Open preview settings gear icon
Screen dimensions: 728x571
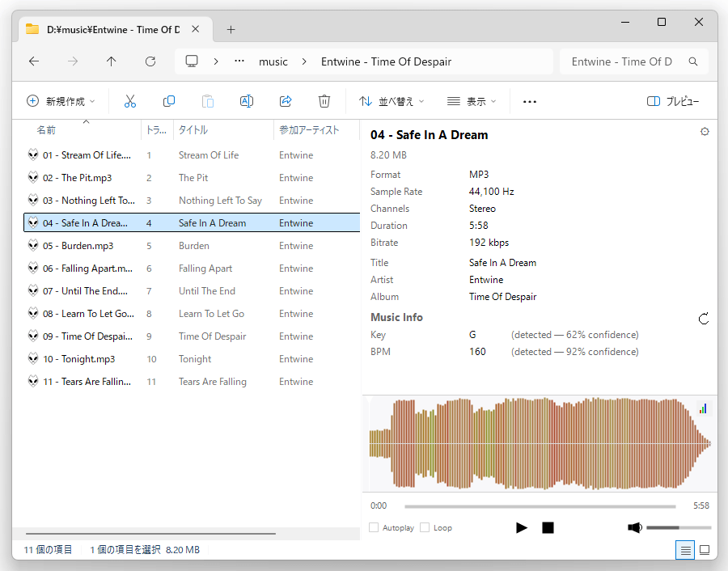705,132
